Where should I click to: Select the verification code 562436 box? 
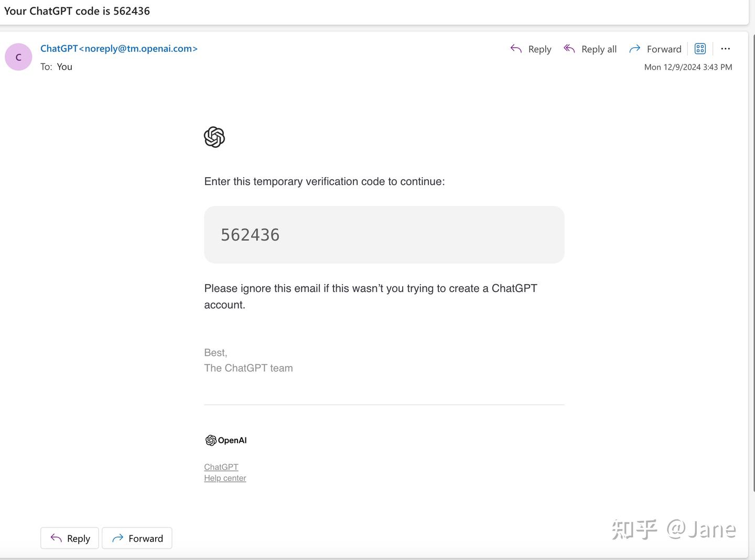(x=384, y=235)
